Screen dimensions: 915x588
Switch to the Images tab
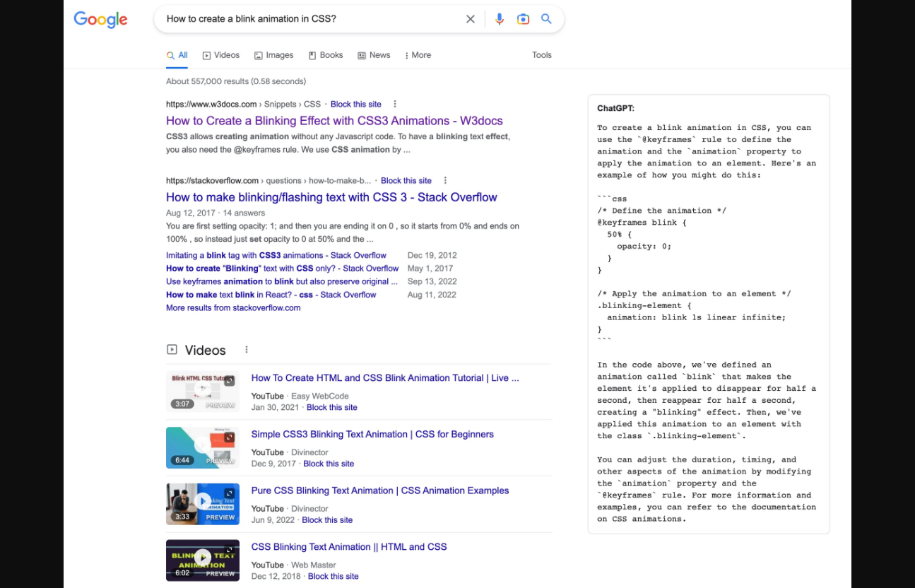pyautogui.click(x=273, y=55)
